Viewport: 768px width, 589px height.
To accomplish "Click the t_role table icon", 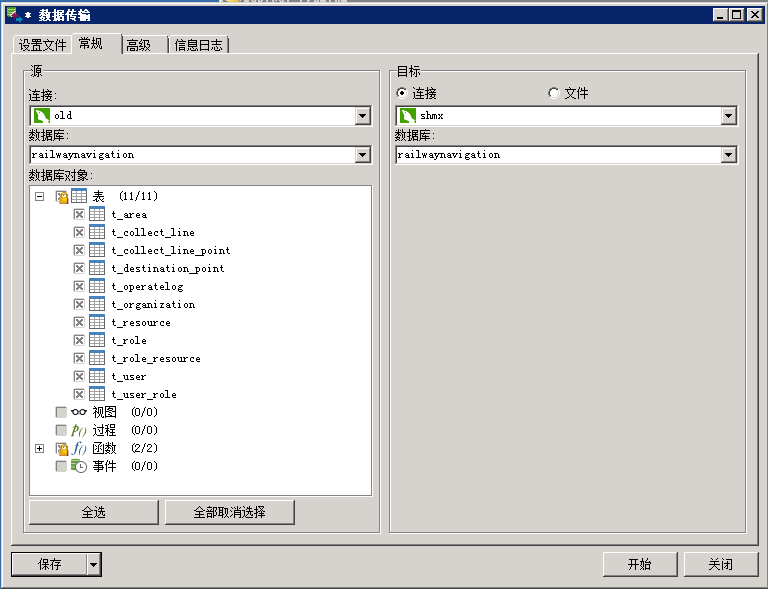I will 97,340.
